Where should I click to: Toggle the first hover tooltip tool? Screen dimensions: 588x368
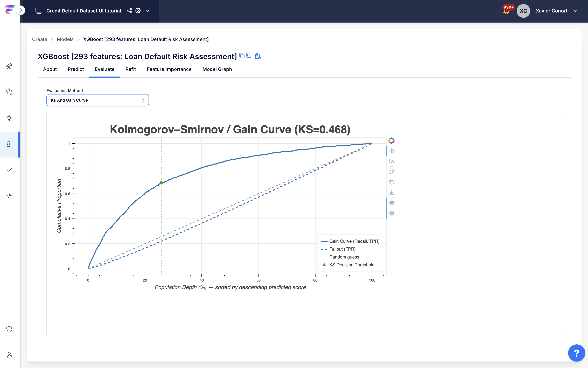coord(391,203)
